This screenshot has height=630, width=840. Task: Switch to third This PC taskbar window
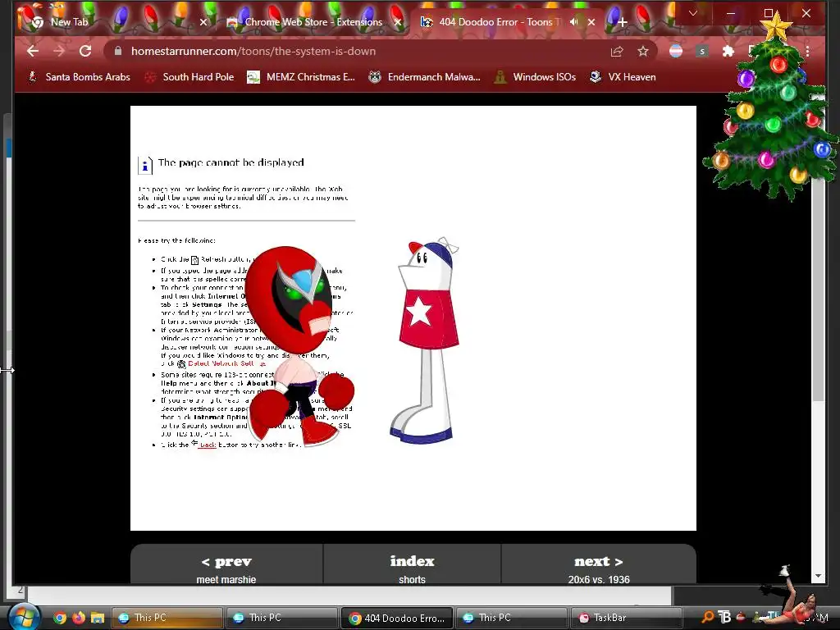(x=512, y=618)
